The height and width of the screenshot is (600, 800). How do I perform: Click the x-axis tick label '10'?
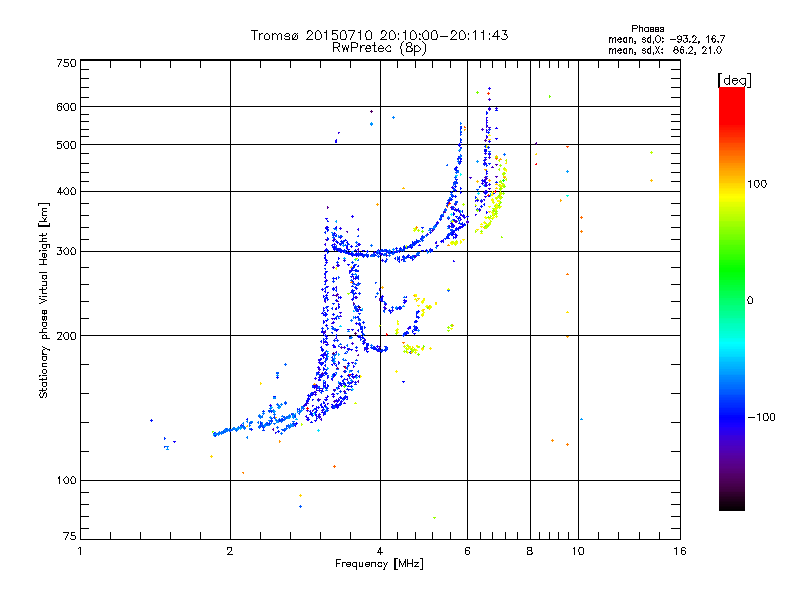pos(578,551)
